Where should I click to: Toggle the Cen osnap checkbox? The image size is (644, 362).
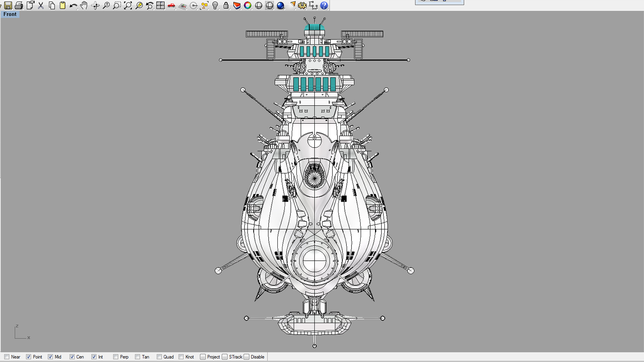[72, 357]
